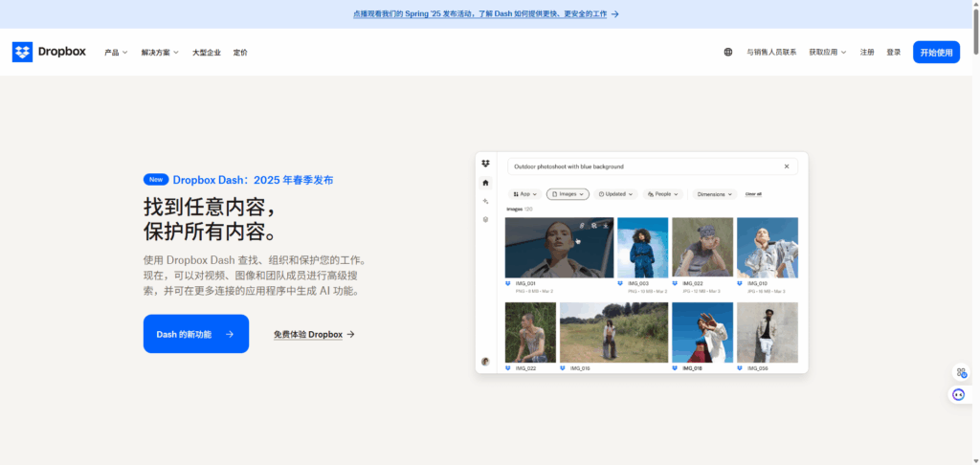The image size is (980, 465).
Task: Click the heading 找到任意内容
Action: [x=210, y=207]
